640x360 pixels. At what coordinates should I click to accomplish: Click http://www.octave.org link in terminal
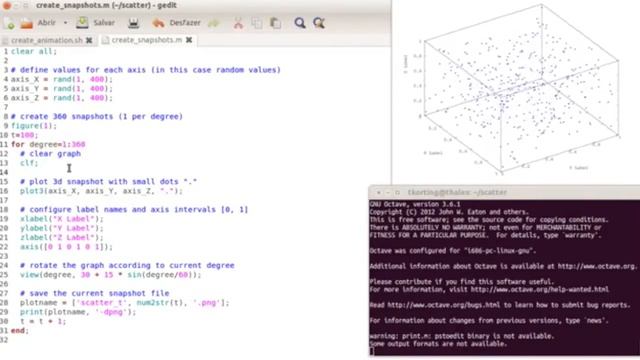[x=596, y=267]
